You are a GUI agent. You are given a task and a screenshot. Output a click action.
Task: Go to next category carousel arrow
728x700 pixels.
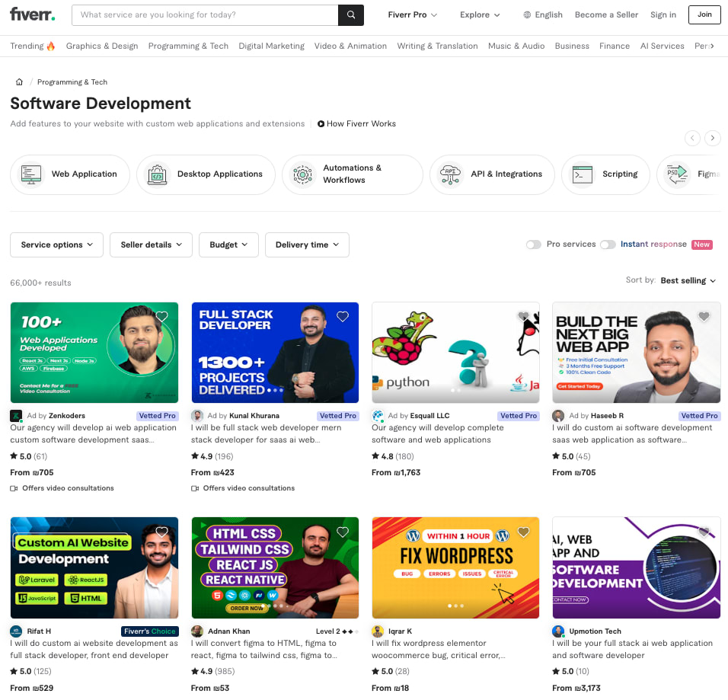712,138
